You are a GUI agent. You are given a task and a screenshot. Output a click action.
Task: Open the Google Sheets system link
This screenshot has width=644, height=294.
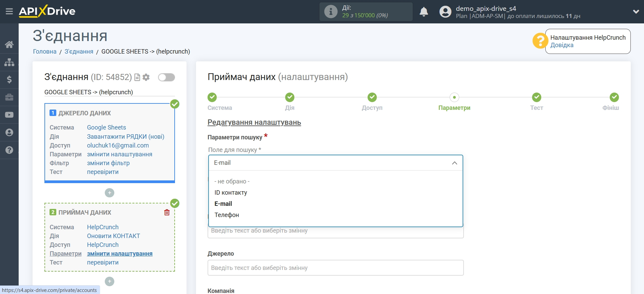coord(106,128)
